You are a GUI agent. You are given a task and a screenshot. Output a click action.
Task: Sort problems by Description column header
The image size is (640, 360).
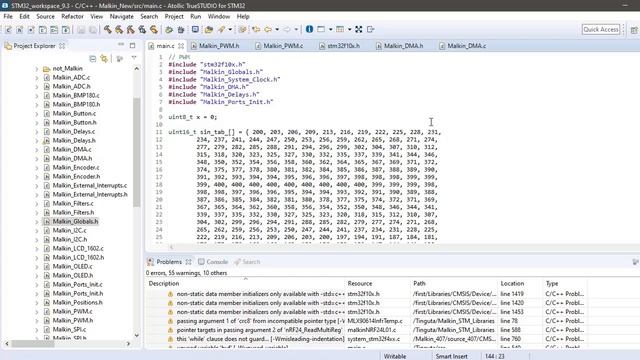pos(245,283)
